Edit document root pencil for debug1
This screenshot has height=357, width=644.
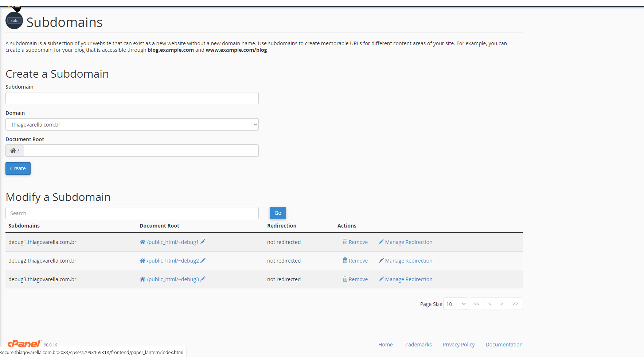tap(203, 242)
